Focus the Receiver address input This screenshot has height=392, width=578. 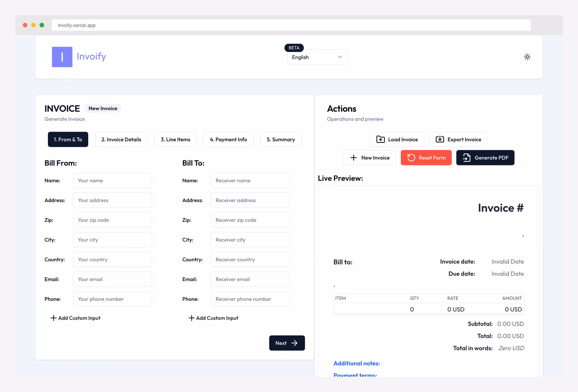(x=250, y=200)
